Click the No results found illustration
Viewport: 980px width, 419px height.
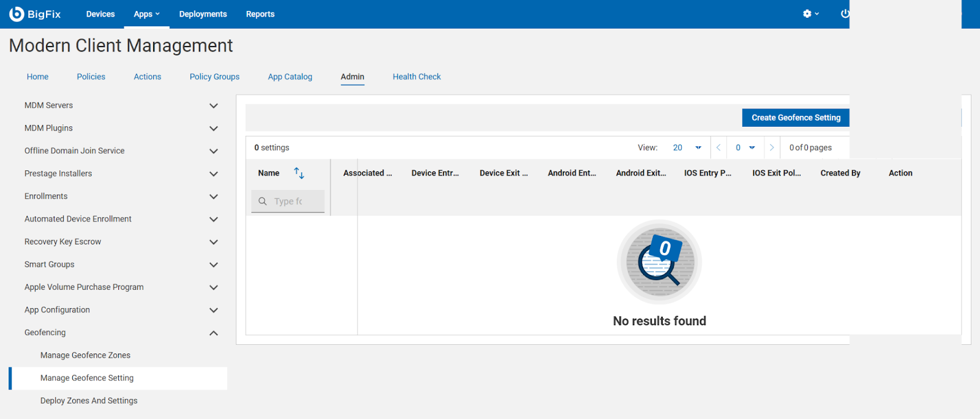click(x=659, y=262)
